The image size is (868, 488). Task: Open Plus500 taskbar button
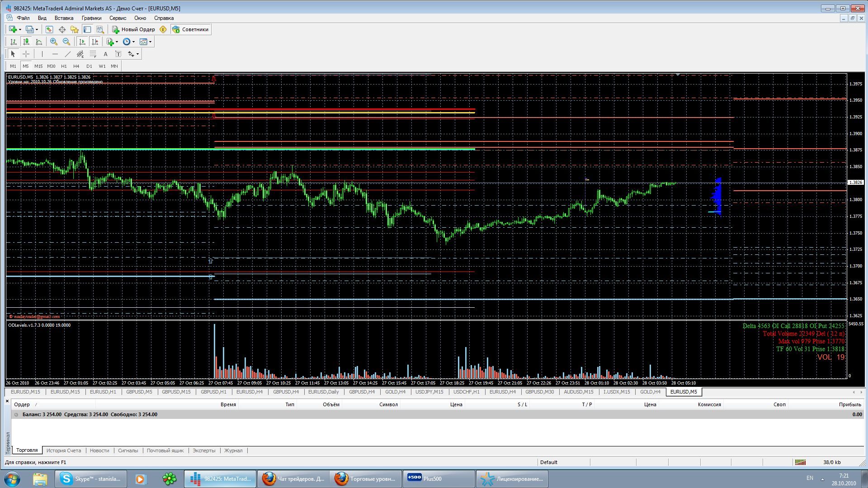[x=439, y=479]
